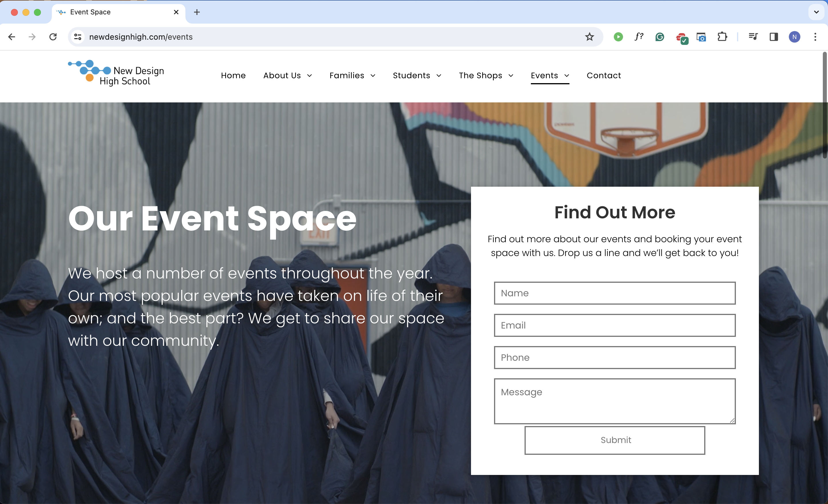Open the f? fonts extension
828x504 pixels.
click(x=639, y=37)
